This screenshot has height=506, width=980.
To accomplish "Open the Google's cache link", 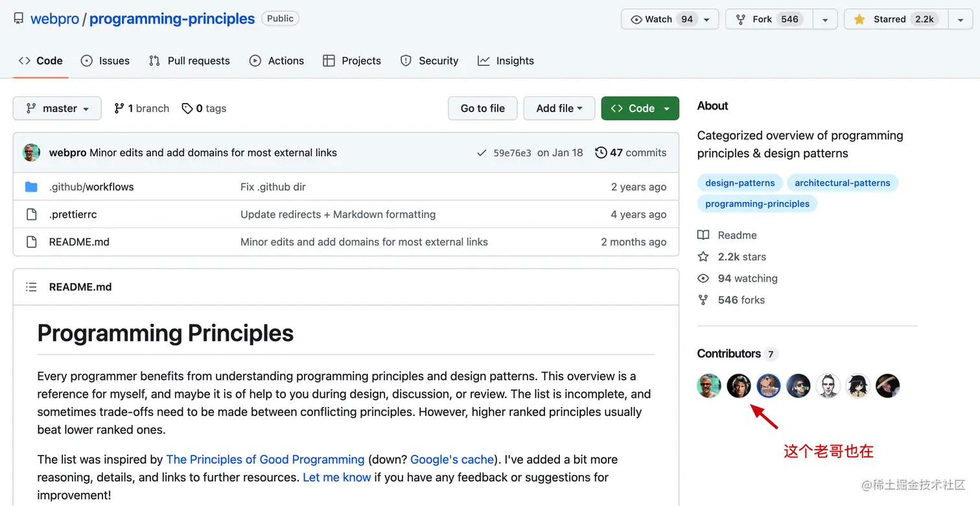I will click(452, 459).
